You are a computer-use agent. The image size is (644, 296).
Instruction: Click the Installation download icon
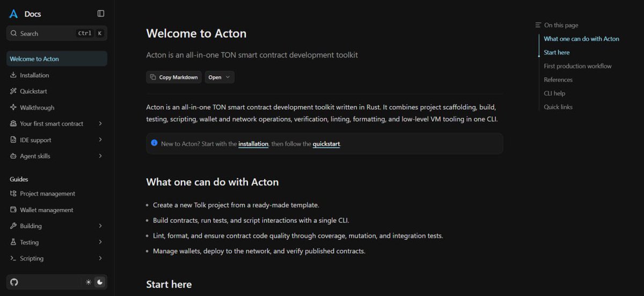(13, 75)
